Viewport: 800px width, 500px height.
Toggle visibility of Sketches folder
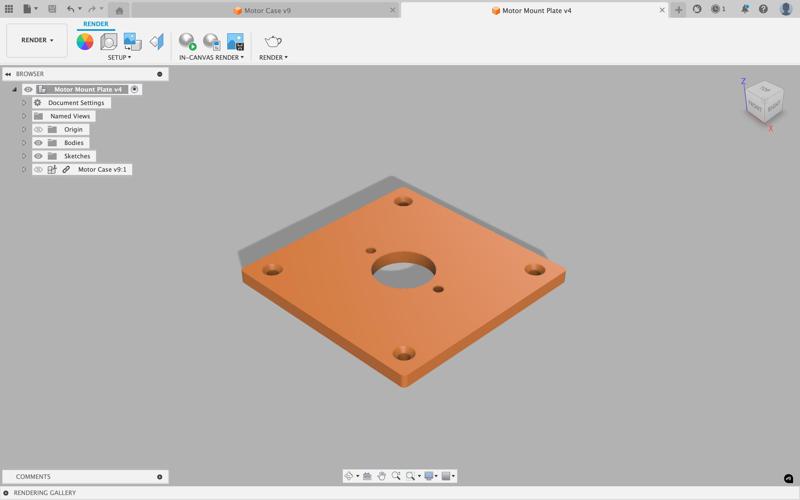click(38, 156)
